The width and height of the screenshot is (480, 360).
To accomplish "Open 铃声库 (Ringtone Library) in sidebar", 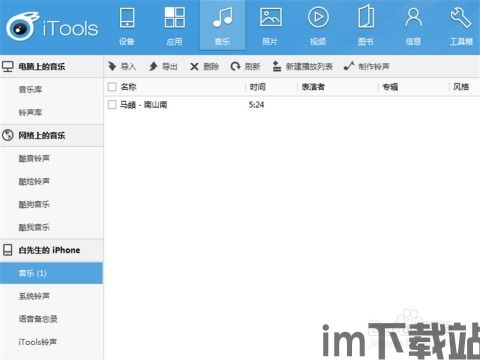I will pyautogui.click(x=30, y=112).
